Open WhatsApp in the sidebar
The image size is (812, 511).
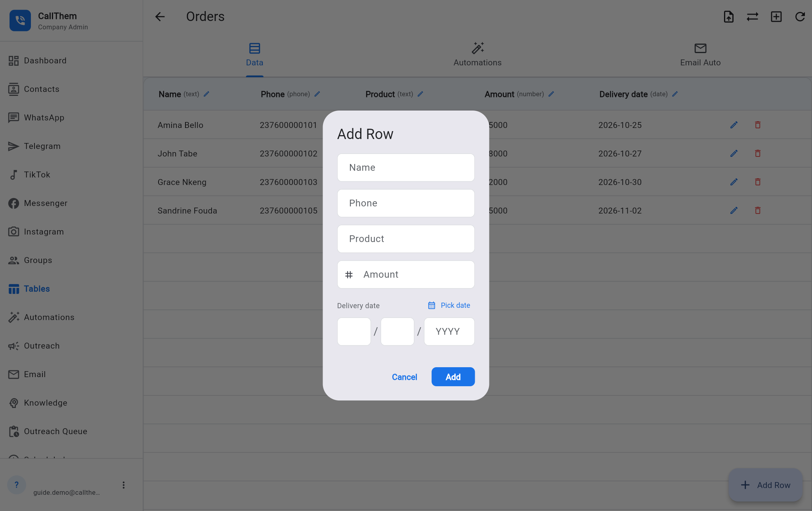[71, 118]
